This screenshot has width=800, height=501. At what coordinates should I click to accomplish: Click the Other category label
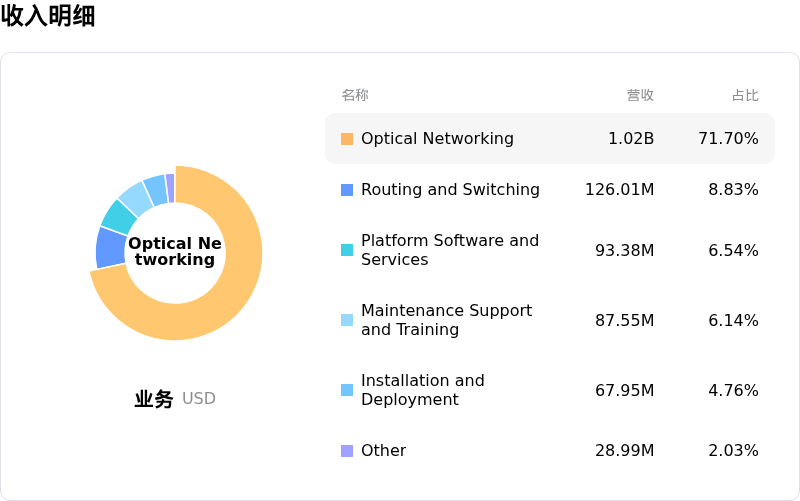(x=383, y=450)
